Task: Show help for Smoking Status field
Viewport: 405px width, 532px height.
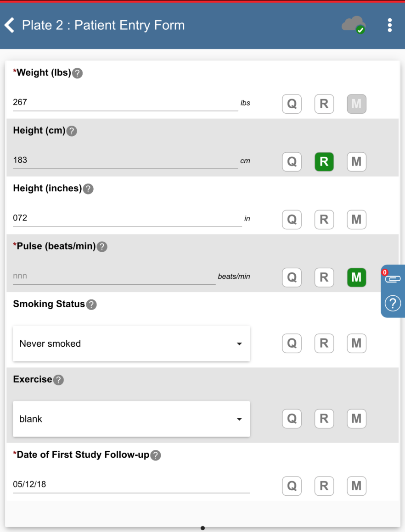Action: [91, 305]
